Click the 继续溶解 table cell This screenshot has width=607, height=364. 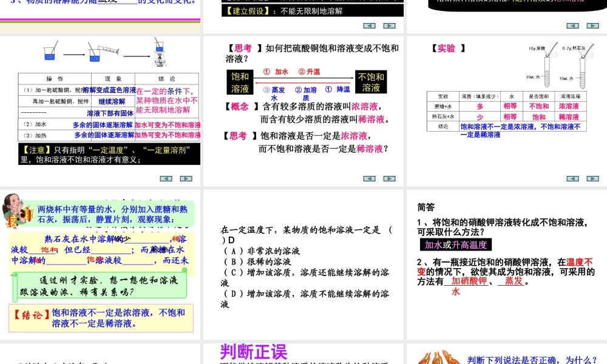pyautogui.click(x=112, y=101)
